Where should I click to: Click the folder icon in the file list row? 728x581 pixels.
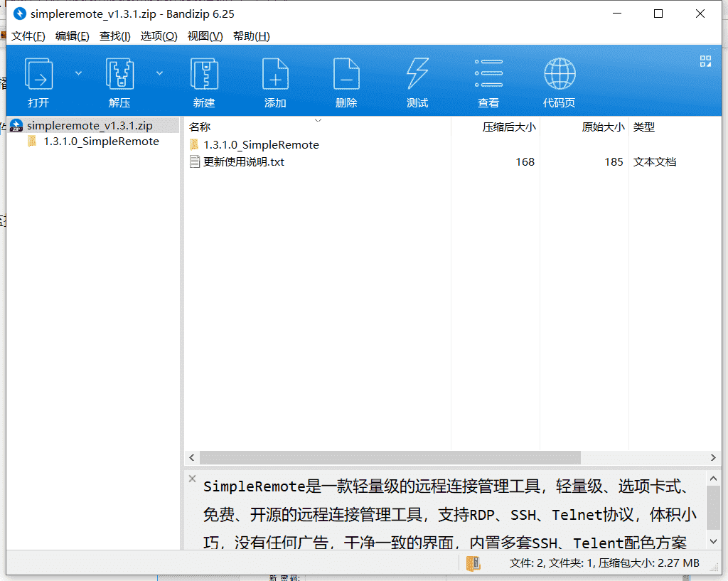point(195,144)
